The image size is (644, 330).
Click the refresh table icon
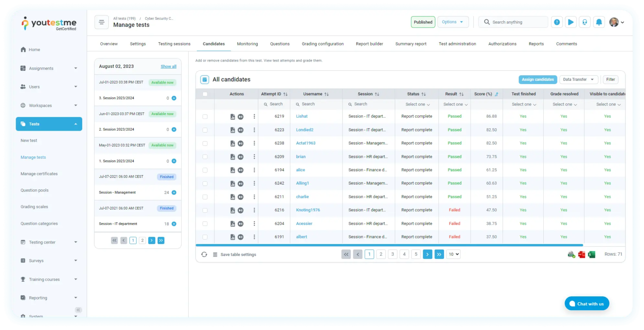point(204,254)
